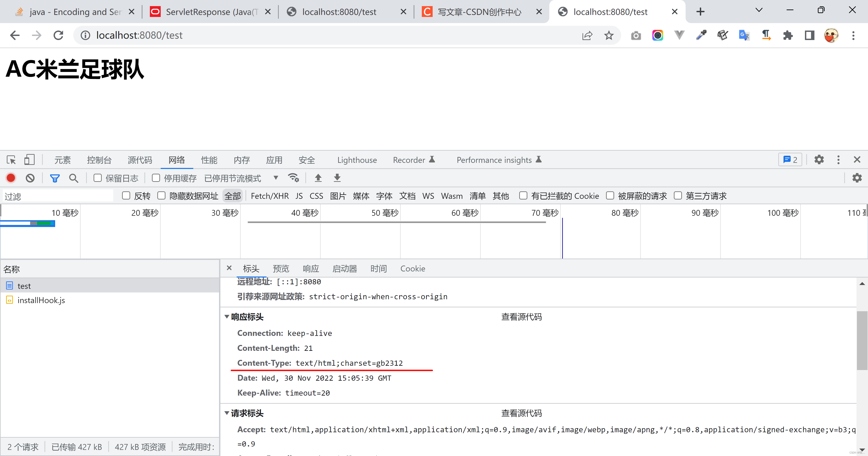
Task: Collapse the 请求标头 section
Action: (227, 413)
